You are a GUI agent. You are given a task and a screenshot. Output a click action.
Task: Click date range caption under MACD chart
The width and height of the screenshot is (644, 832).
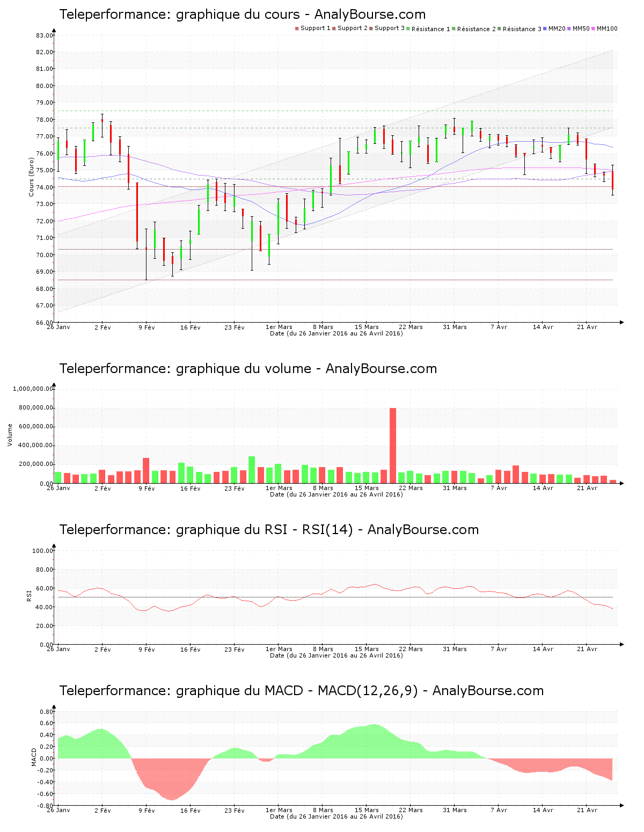coord(336,816)
